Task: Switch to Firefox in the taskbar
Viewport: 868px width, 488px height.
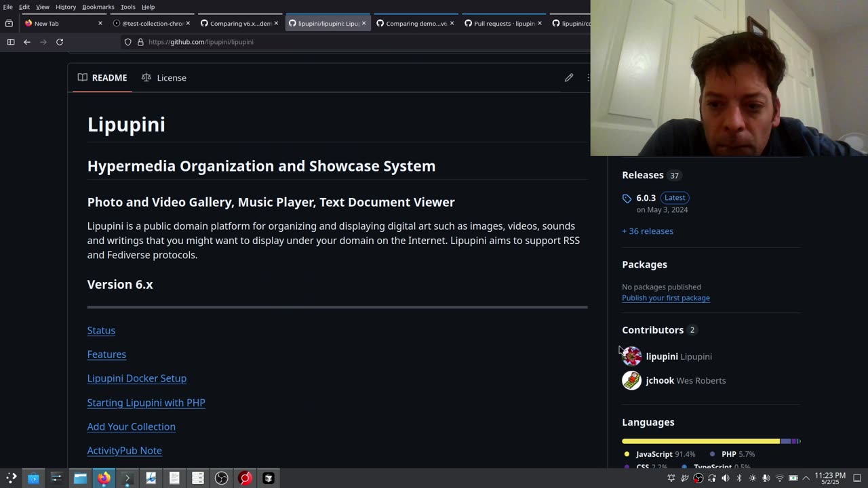Action: click(x=104, y=478)
